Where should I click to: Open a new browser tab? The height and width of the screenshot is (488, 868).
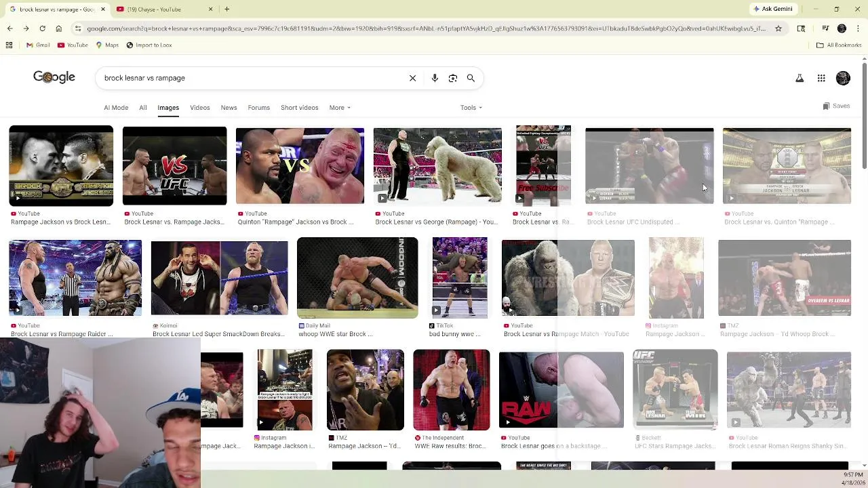click(x=226, y=9)
